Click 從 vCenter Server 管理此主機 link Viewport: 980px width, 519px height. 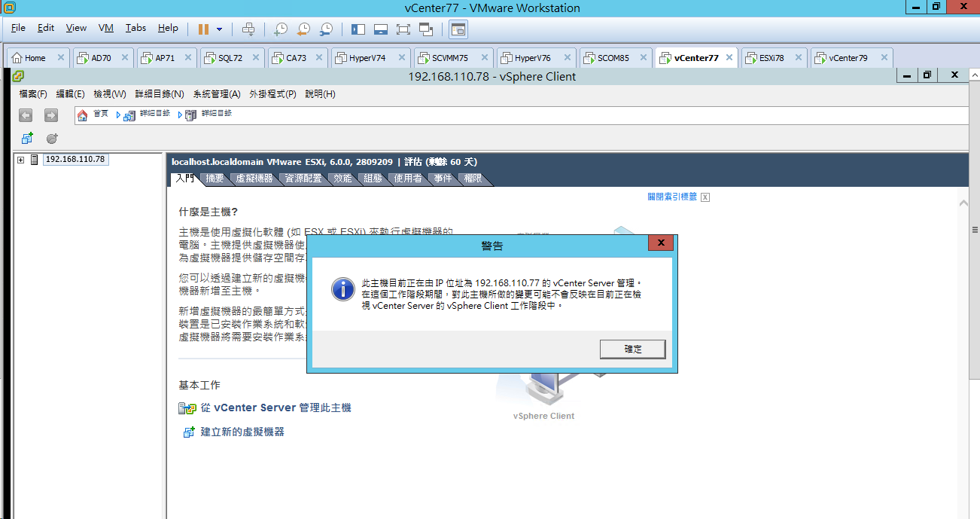coord(276,408)
